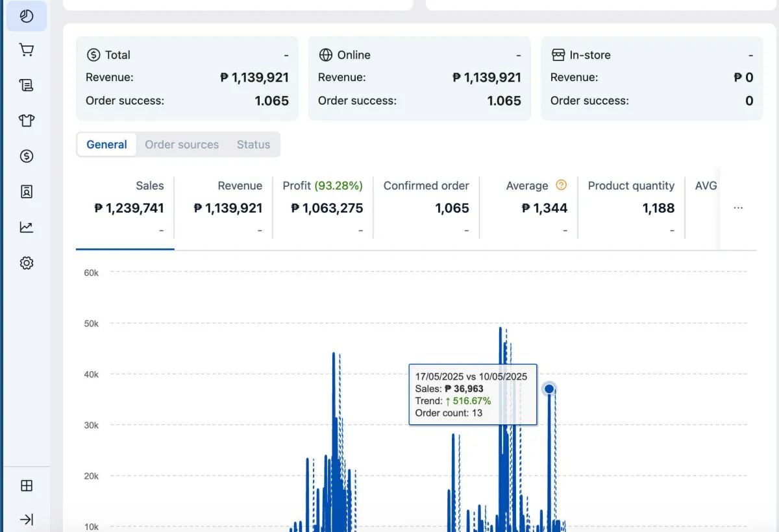779x532 pixels.
Task: Click the globe icon next to Online
Action: 326,55
